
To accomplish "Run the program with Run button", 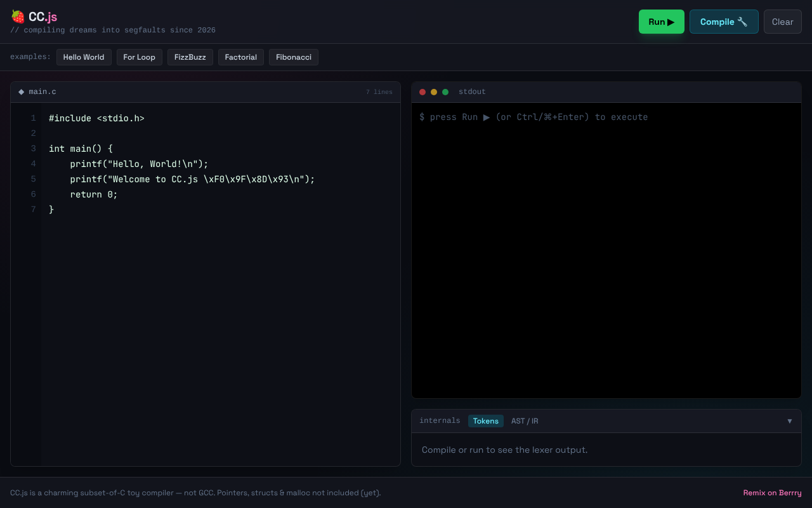I will (x=662, y=22).
